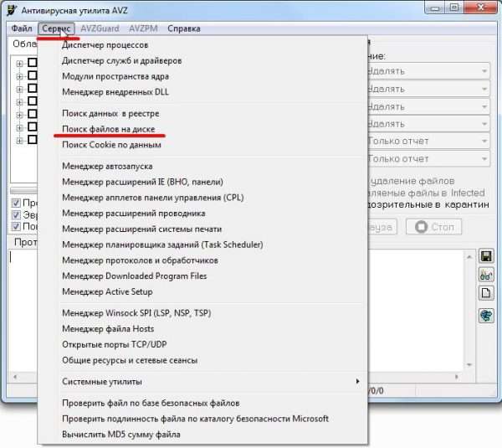The width and height of the screenshot is (502, 448).
Task: Click the horizontal scrollbar left arrow
Action: pyautogui.click(x=15, y=377)
